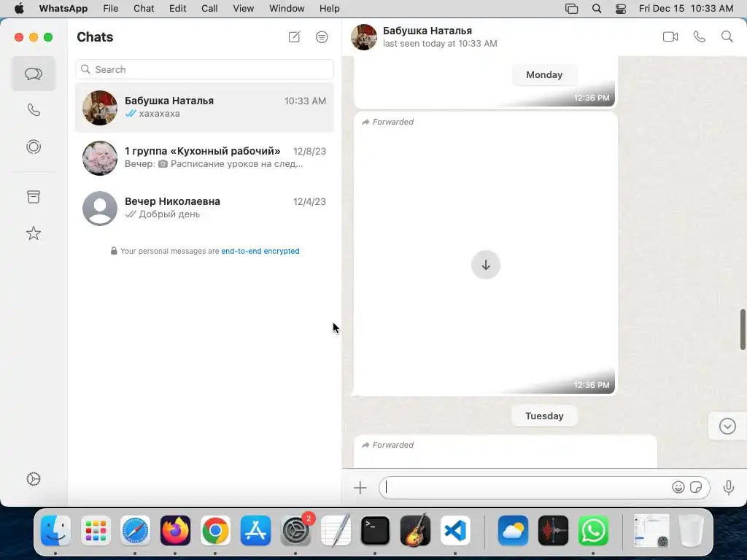This screenshot has width=747, height=560.
Task: Open the File menu
Action: click(111, 9)
